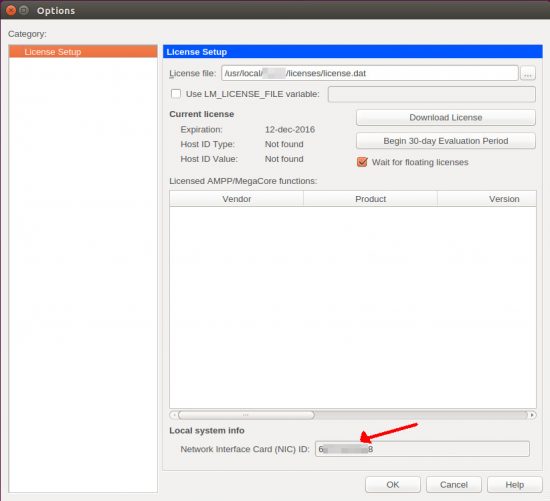Select the expiration date 12-dec-2016
The width and height of the screenshot is (550, 501).
click(x=290, y=129)
